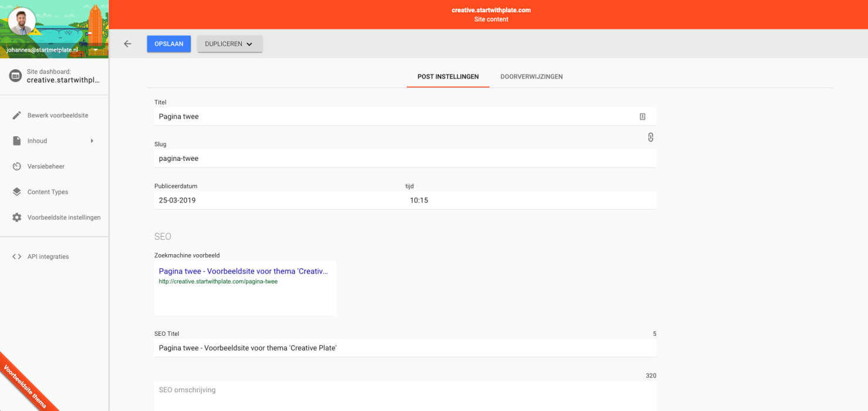The width and height of the screenshot is (868, 411).
Task: Click the API integraties code icon
Action: [17, 257]
